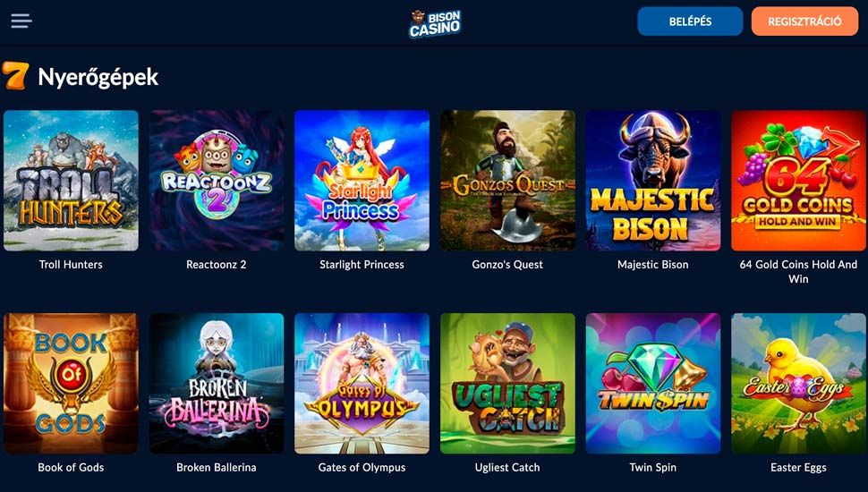Open Gonzo's Quest game thumbnail
The width and height of the screenshot is (868, 492).
pyautogui.click(x=507, y=181)
